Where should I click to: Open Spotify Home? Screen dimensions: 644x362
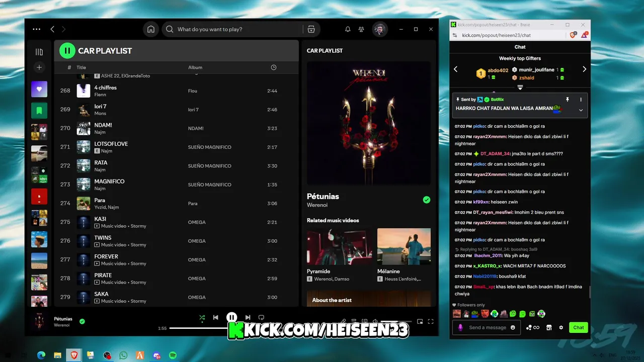pos(150,29)
